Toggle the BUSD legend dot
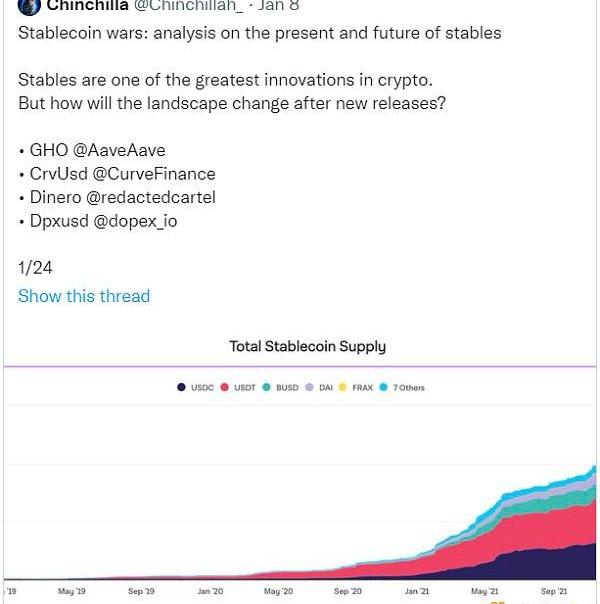The image size is (600, 604). pos(267,388)
